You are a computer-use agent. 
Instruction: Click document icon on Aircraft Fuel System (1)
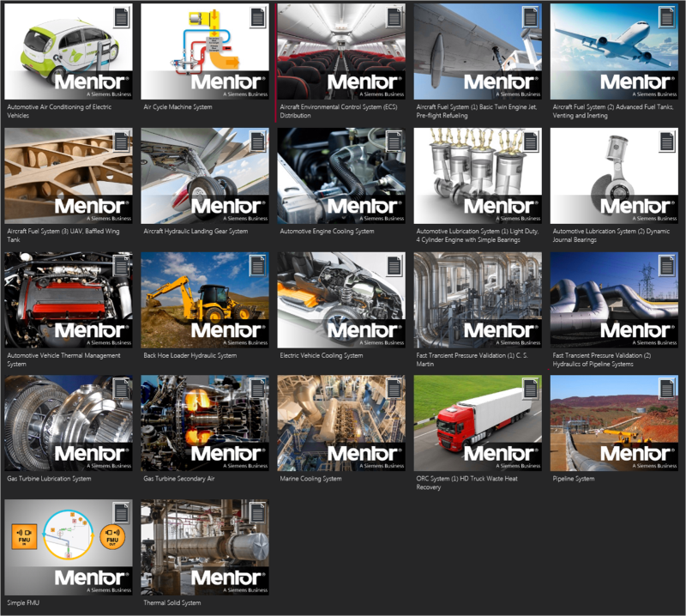click(x=531, y=17)
